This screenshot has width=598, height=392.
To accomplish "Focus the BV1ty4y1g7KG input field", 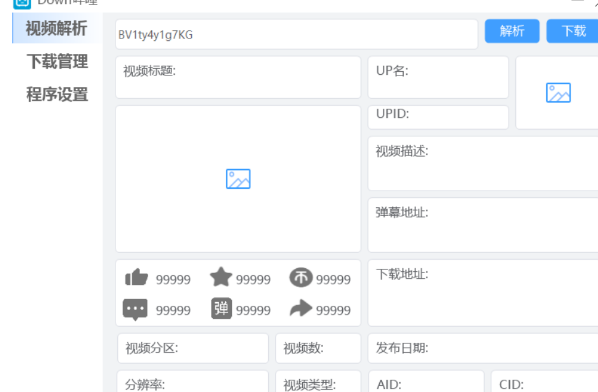I will point(297,35).
